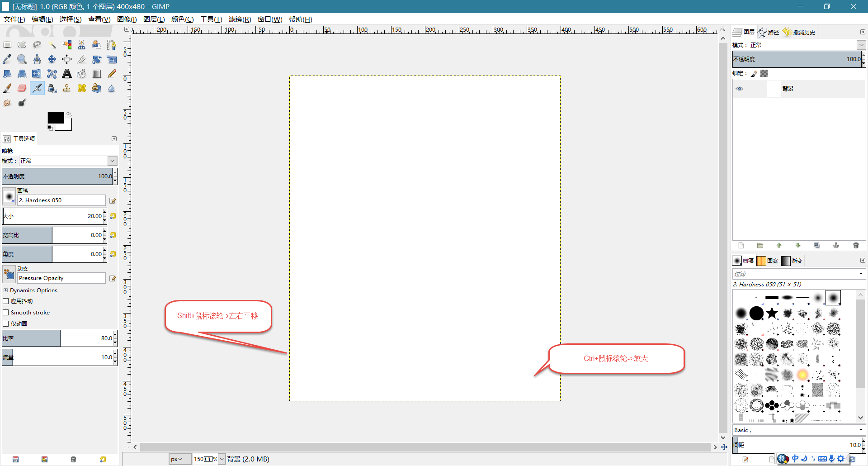Select the Pencil tool
Screen dimensions: 868x466
coord(112,74)
